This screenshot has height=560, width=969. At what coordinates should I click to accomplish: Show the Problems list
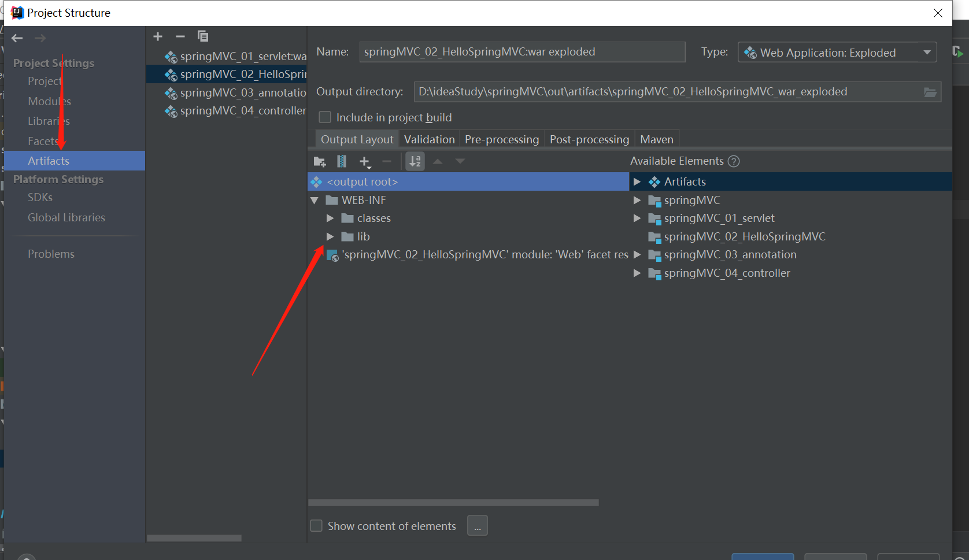click(51, 254)
